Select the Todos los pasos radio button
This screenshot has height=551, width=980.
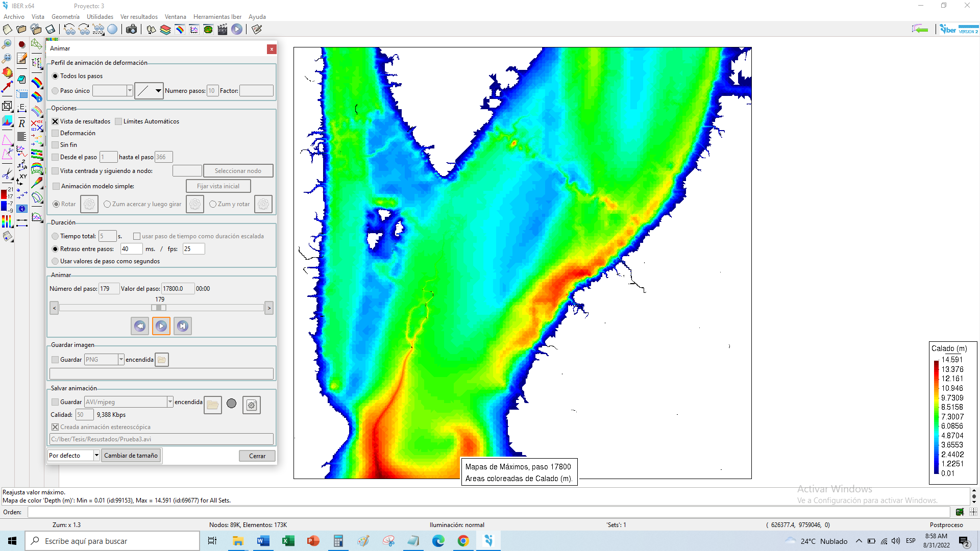pyautogui.click(x=55, y=76)
